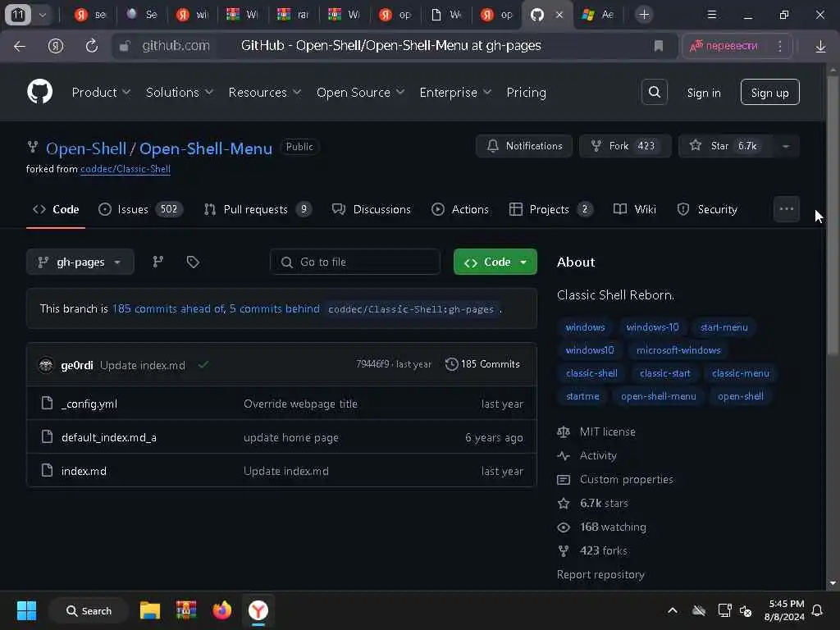The height and width of the screenshot is (630, 840).
Task: Click the перевести translate button
Action: [724, 46]
